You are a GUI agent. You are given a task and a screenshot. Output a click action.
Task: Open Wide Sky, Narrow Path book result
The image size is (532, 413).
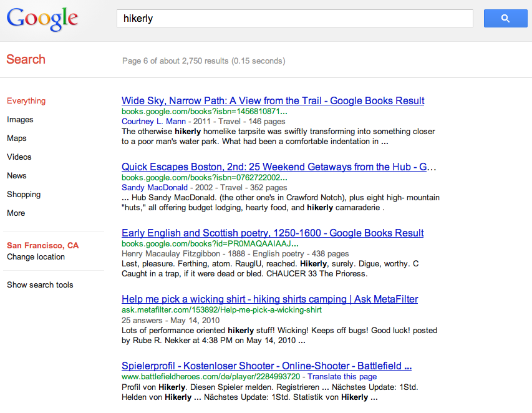(x=273, y=101)
